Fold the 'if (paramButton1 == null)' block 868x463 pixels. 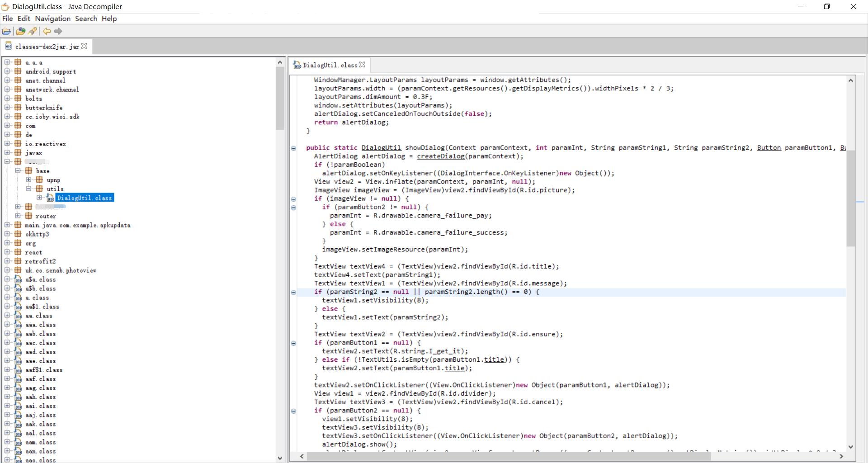coord(293,343)
